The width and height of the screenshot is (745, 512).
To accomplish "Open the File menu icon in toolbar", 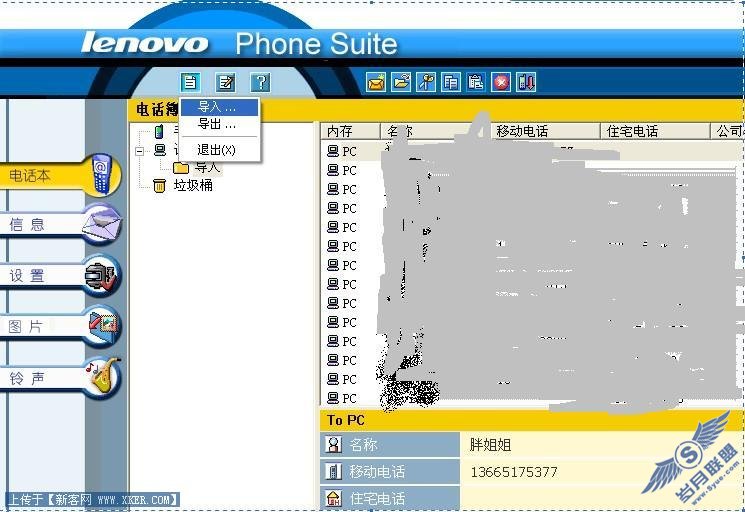I will tap(190, 83).
